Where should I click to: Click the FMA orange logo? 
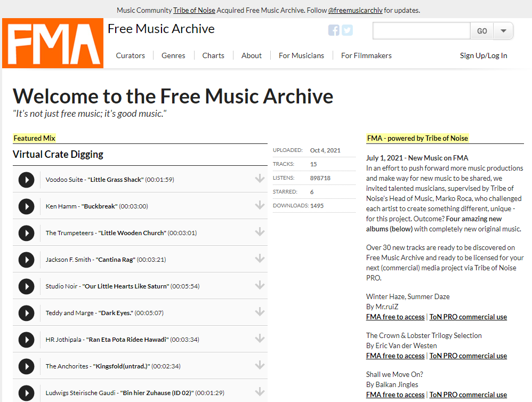tap(53, 43)
